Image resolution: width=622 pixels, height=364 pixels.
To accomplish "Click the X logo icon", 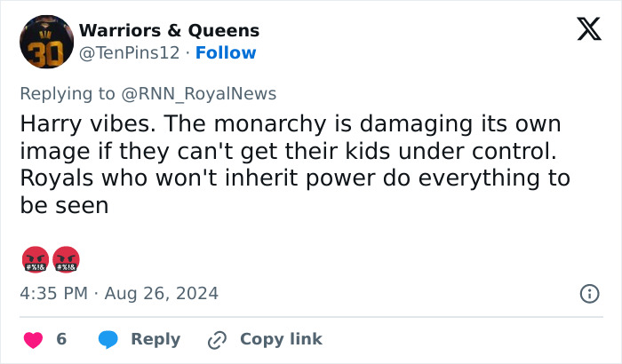I will tap(583, 31).
